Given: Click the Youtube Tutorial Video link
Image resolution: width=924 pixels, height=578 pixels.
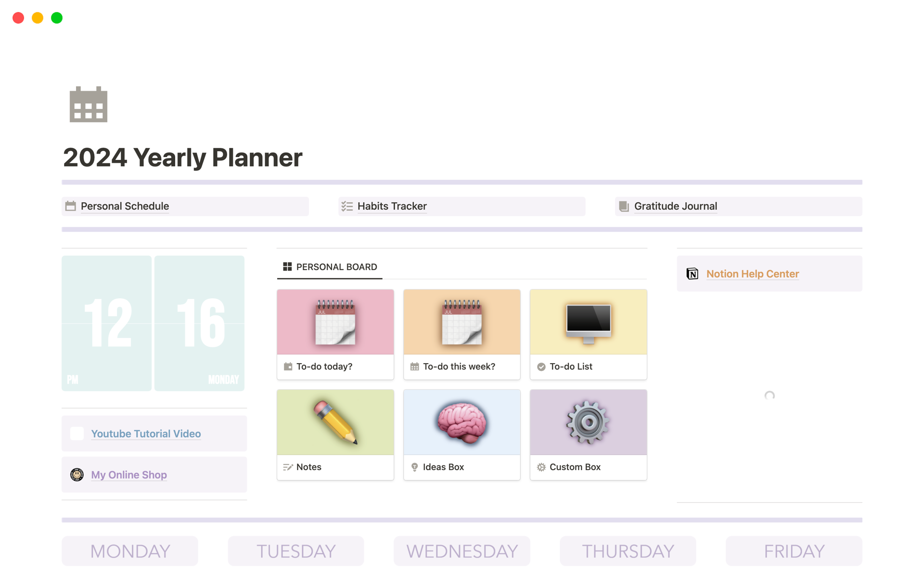Looking at the screenshot, I should point(146,433).
